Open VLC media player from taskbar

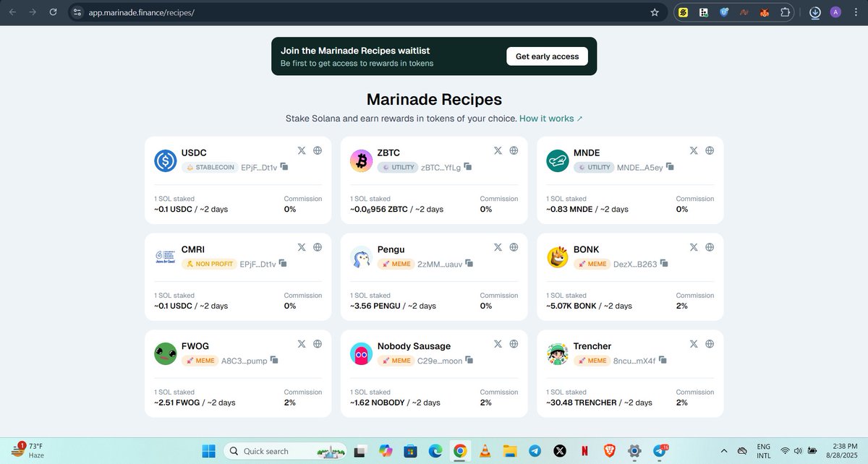coord(484,451)
